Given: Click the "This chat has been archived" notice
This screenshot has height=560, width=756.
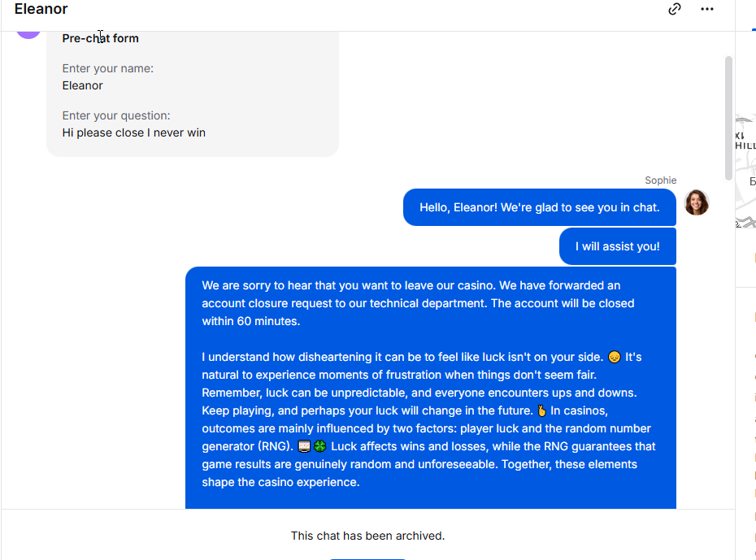Looking at the screenshot, I should point(367,536).
